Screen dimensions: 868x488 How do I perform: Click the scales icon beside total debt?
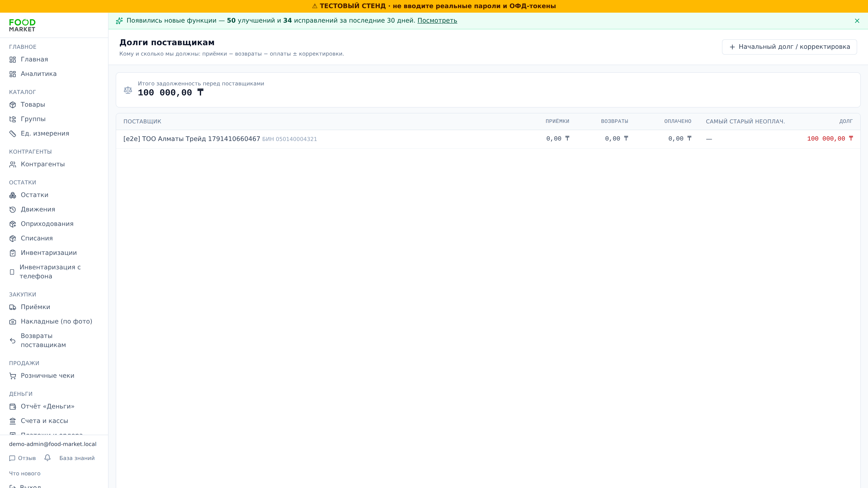(128, 90)
